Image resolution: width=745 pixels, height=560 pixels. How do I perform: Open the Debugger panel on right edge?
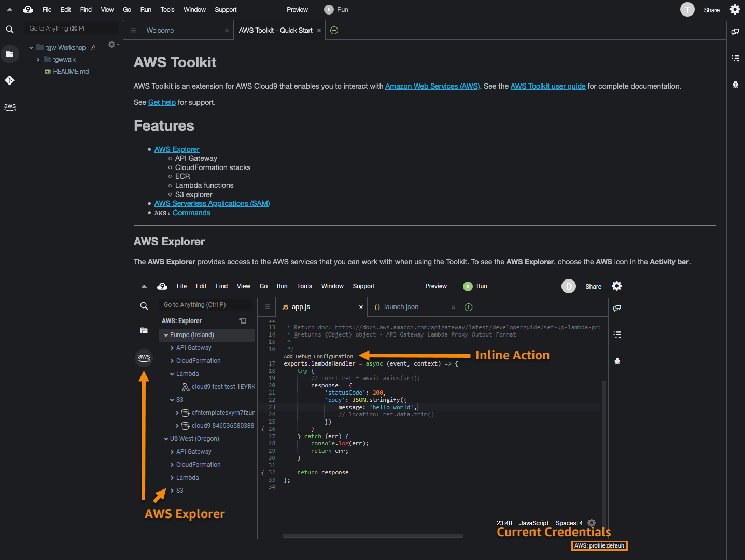[735, 85]
